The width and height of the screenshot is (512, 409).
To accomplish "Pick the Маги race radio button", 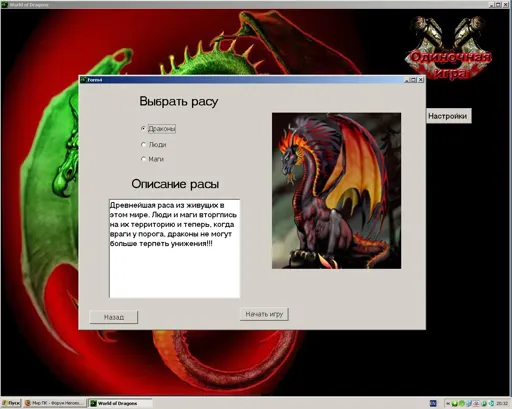I will (x=144, y=159).
